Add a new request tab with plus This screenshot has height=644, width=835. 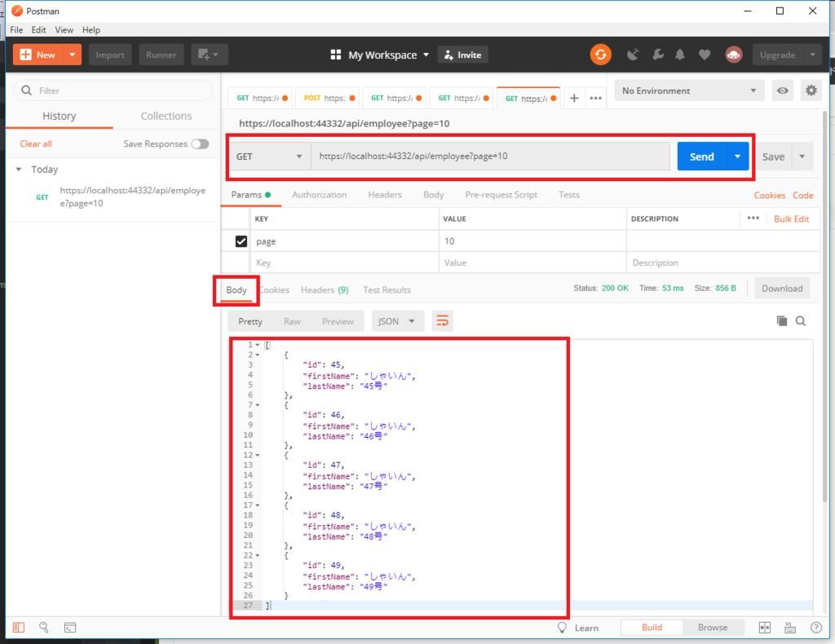pos(574,99)
